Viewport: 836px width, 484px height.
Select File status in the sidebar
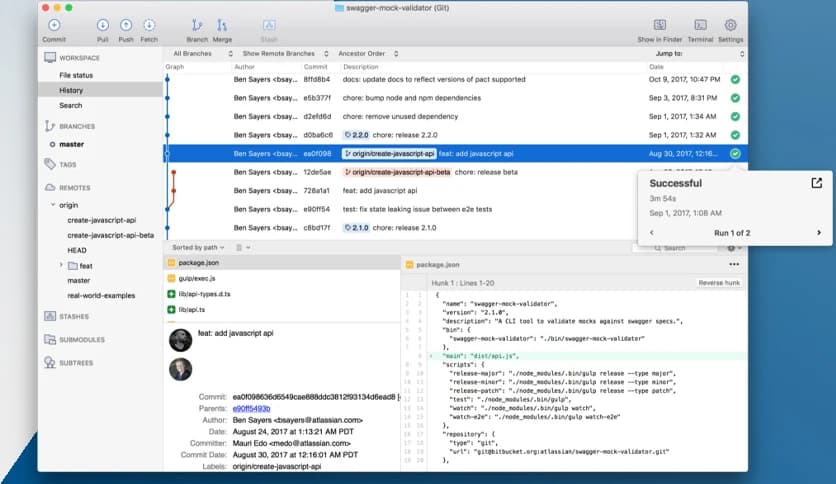76,75
